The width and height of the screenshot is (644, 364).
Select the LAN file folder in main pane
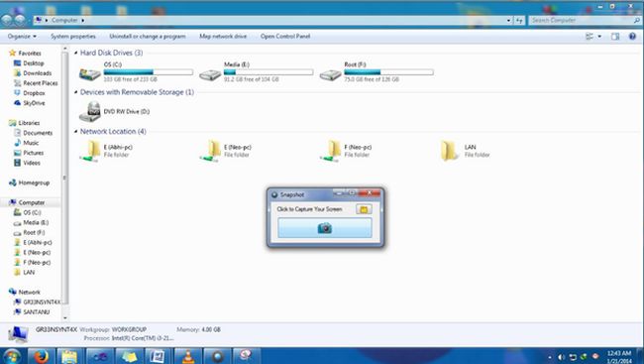pos(466,151)
